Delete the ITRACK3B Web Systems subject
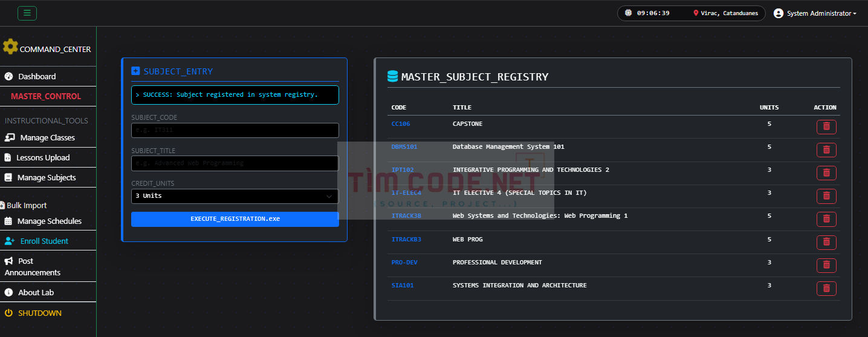Screen dimensions: 868x337 pyautogui.click(x=826, y=218)
